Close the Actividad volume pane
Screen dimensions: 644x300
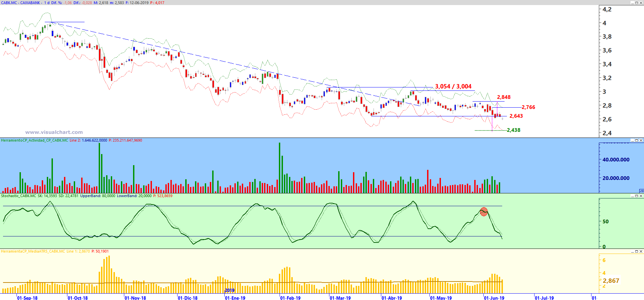[641, 140]
